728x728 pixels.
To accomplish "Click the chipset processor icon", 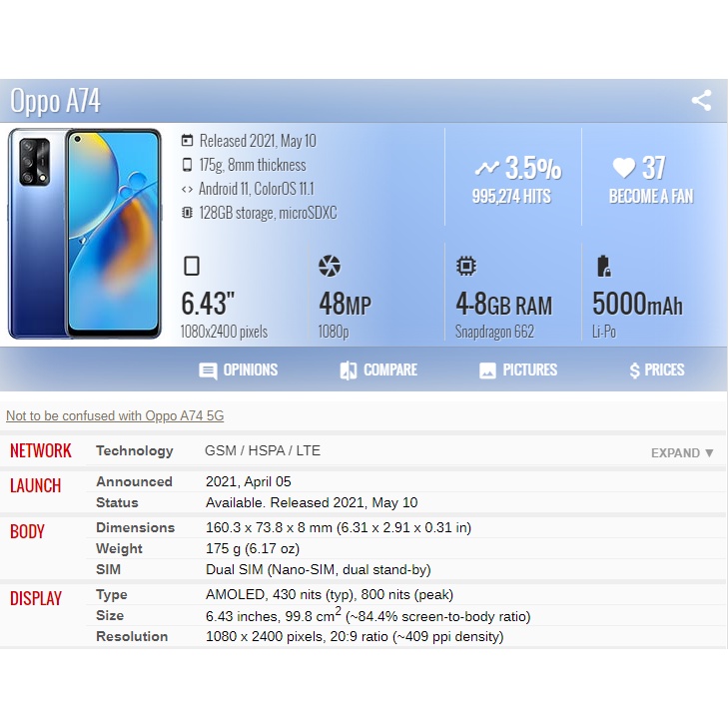I will click(x=466, y=266).
